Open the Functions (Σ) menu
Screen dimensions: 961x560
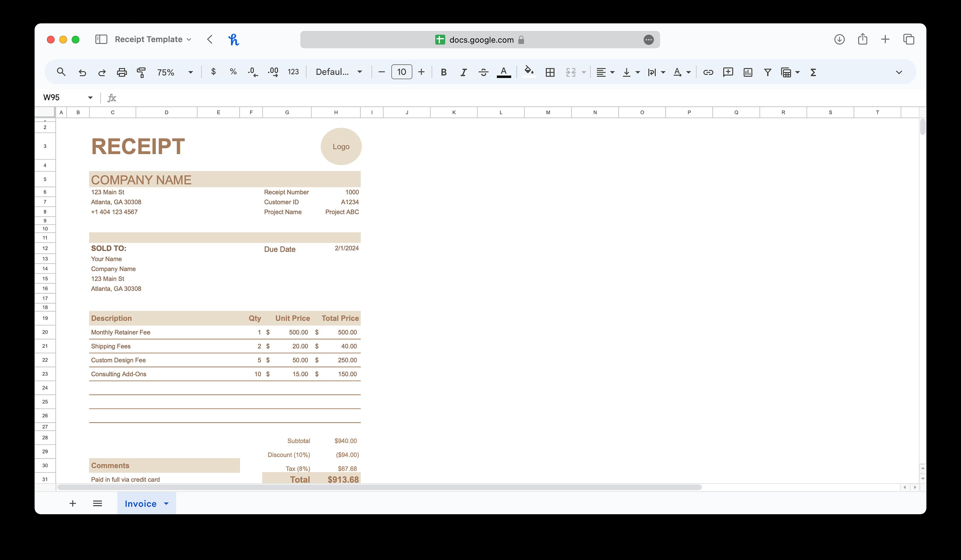click(813, 72)
